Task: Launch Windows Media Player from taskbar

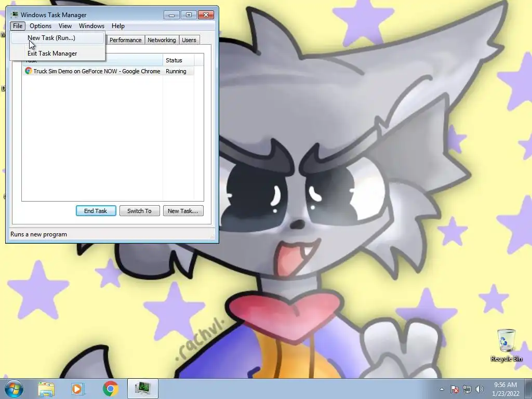Action: coord(78,389)
